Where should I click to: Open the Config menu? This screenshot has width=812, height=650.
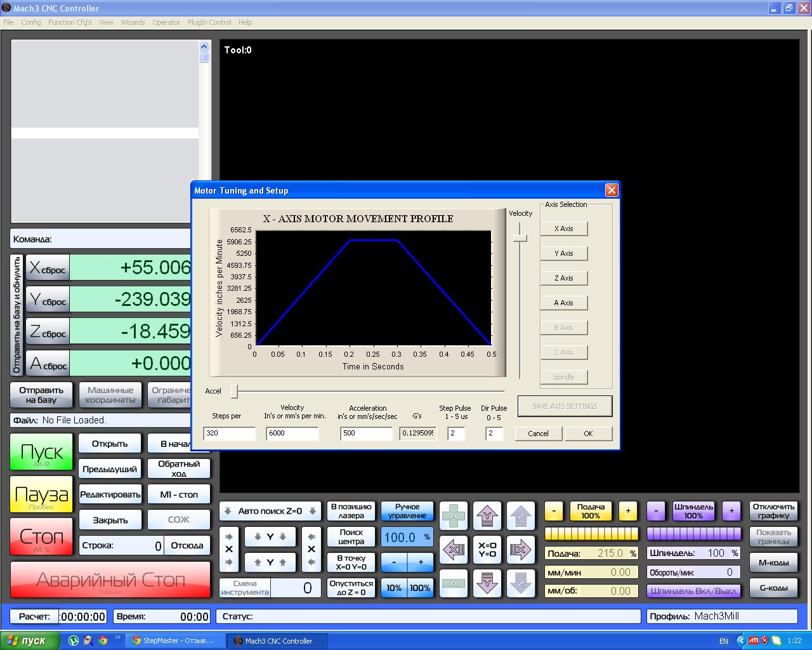pyautogui.click(x=31, y=22)
